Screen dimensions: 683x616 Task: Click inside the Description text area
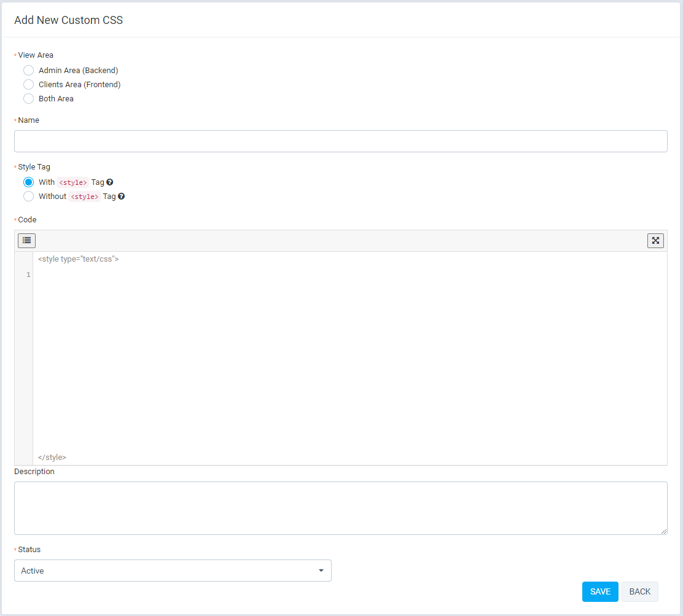[x=340, y=508]
